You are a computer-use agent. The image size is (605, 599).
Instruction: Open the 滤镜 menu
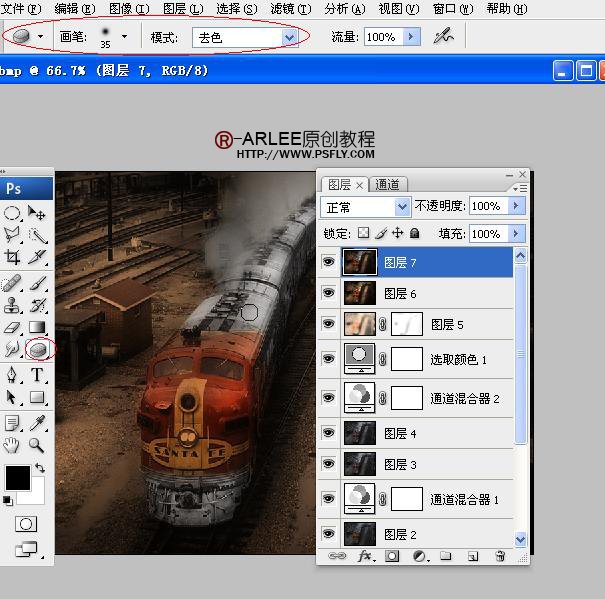tap(291, 8)
